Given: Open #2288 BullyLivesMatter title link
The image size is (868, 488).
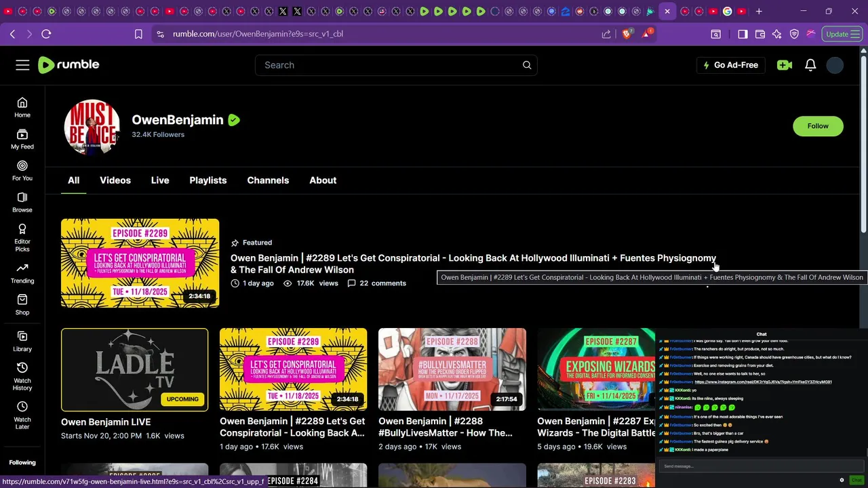Looking at the screenshot, I should click(446, 427).
